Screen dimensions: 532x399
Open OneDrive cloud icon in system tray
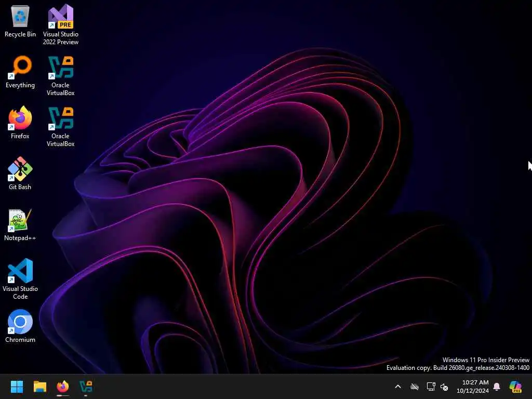coord(414,387)
